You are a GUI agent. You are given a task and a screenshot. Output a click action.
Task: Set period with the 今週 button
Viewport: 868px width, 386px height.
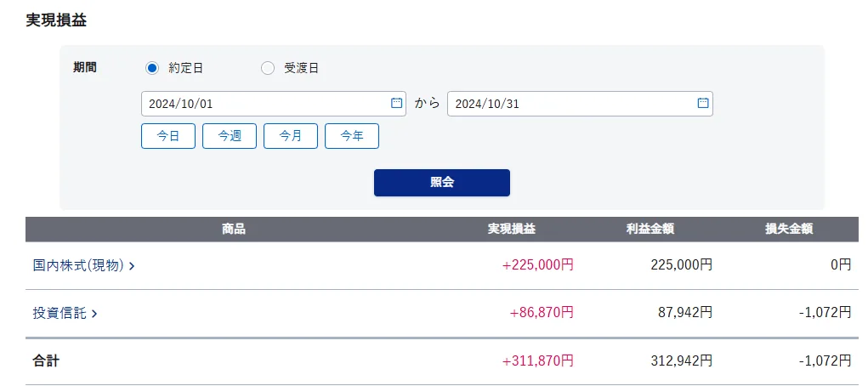230,136
